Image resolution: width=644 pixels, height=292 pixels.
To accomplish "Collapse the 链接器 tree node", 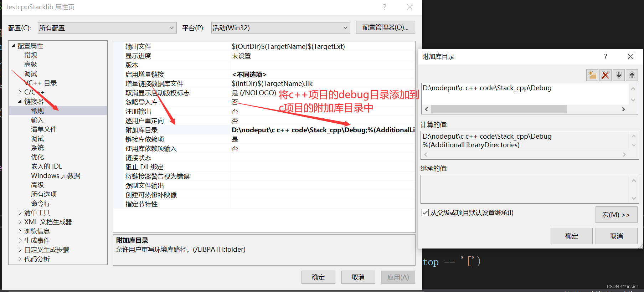I will coord(20,102).
